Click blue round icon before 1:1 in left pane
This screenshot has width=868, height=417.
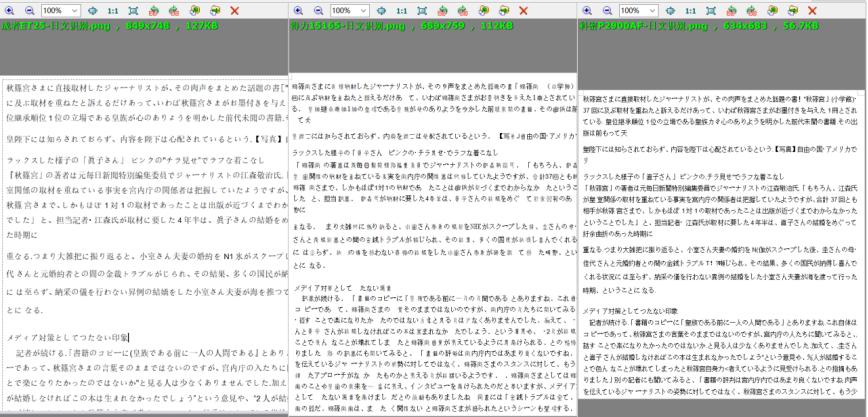click(x=92, y=11)
